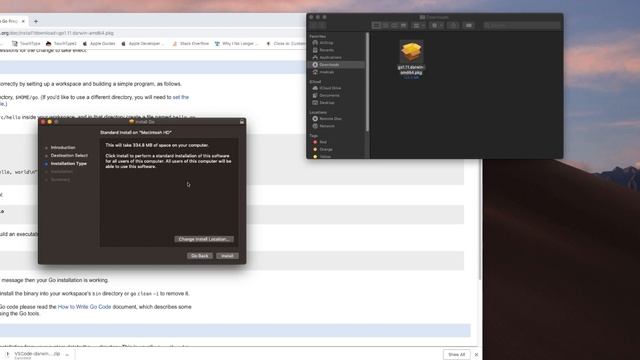Click Change Install Location button
Viewport: 640px width, 360px height.
coord(204,239)
